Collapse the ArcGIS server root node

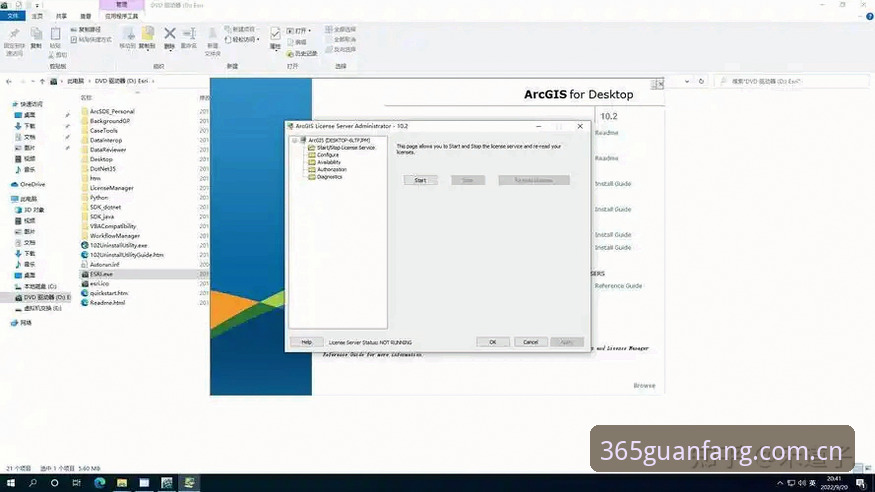295,140
